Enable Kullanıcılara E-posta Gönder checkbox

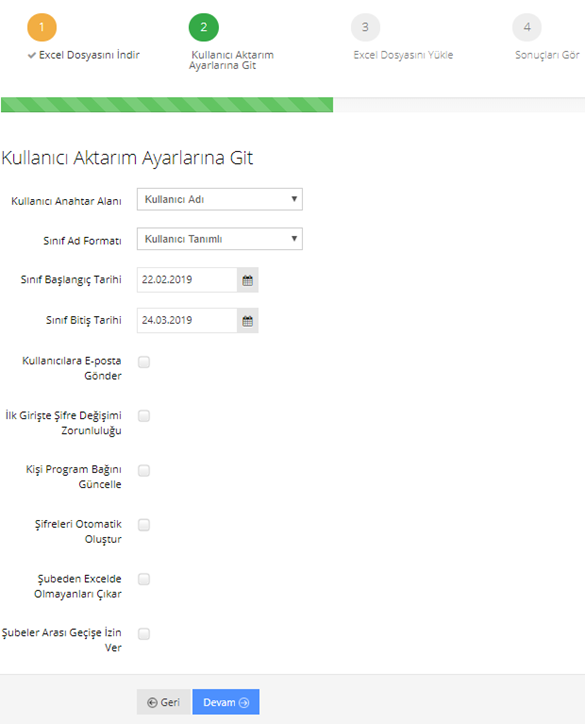(144, 362)
